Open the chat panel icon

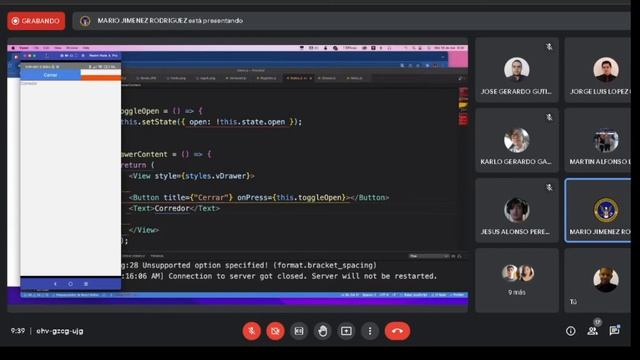[x=615, y=331]
